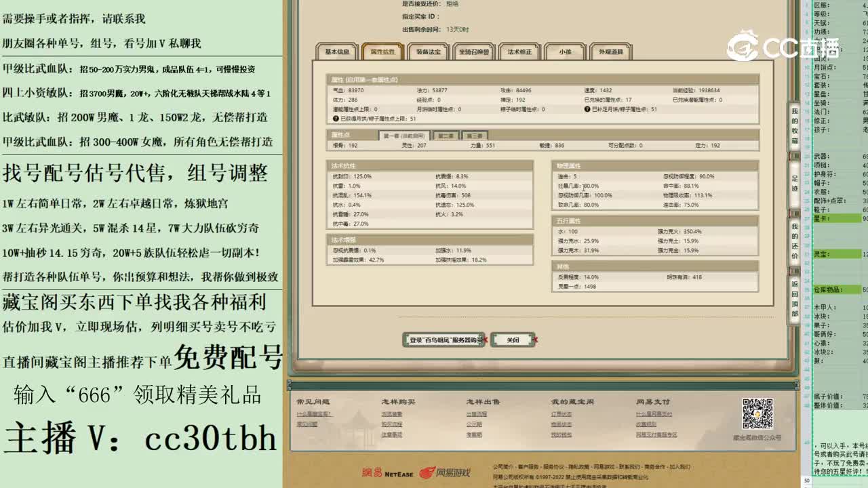Click the WeChat QR code image

click(757, 413)
